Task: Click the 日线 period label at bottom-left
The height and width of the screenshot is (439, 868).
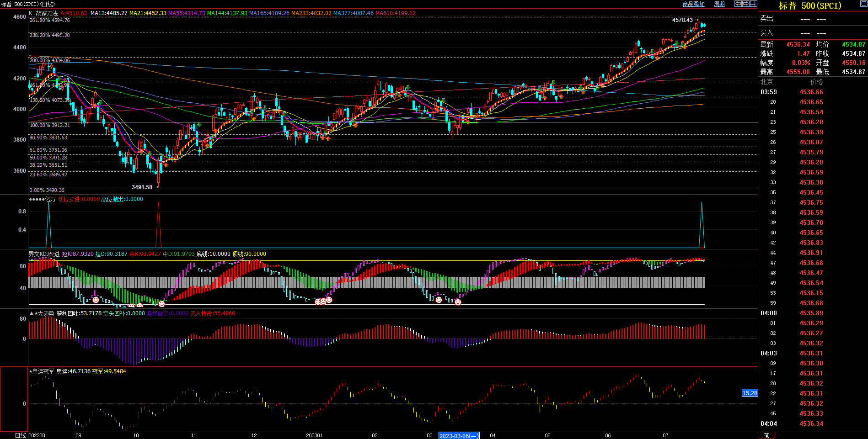Action: (x=20, y=435)
